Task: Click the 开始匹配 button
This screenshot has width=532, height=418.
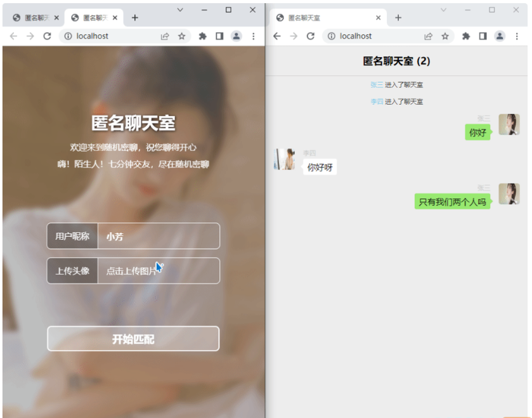Action: point(133,339)
